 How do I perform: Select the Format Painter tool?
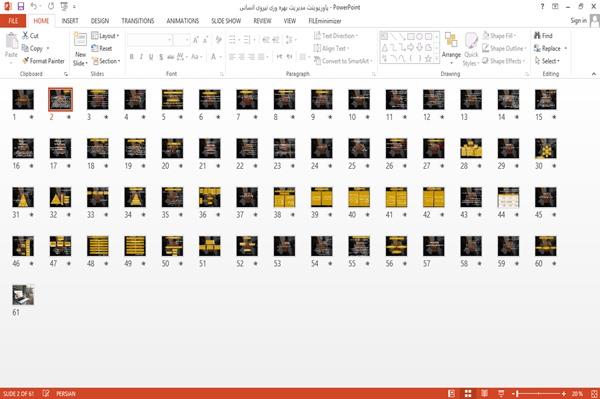pyautogui.click(x=43, y=61)
